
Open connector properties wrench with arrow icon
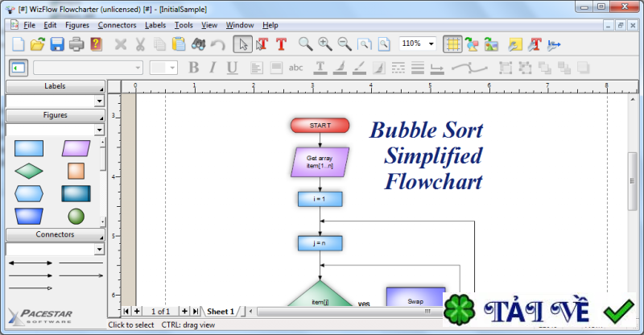click(x=554, y=44)
